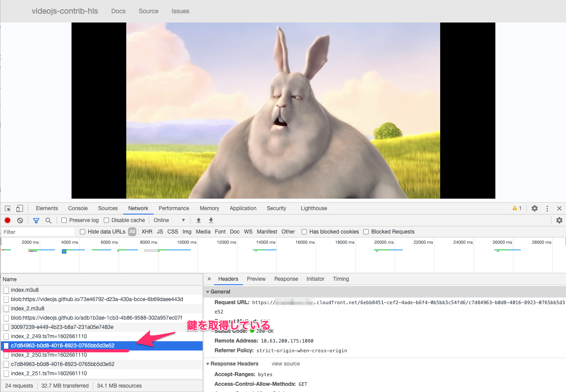Enable Disable cache checkbox
Image resolution: width=566 pixels, height=392 pixels.
coord(106,220)
